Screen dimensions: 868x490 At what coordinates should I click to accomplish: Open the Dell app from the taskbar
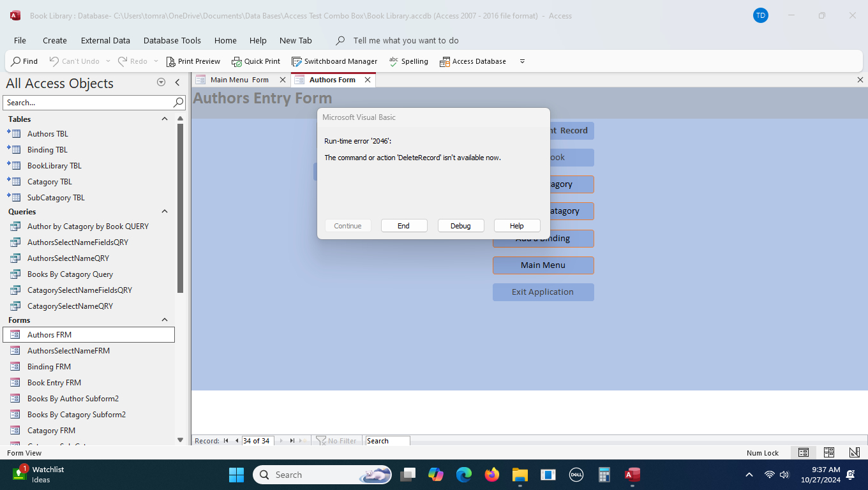point(576,475)
